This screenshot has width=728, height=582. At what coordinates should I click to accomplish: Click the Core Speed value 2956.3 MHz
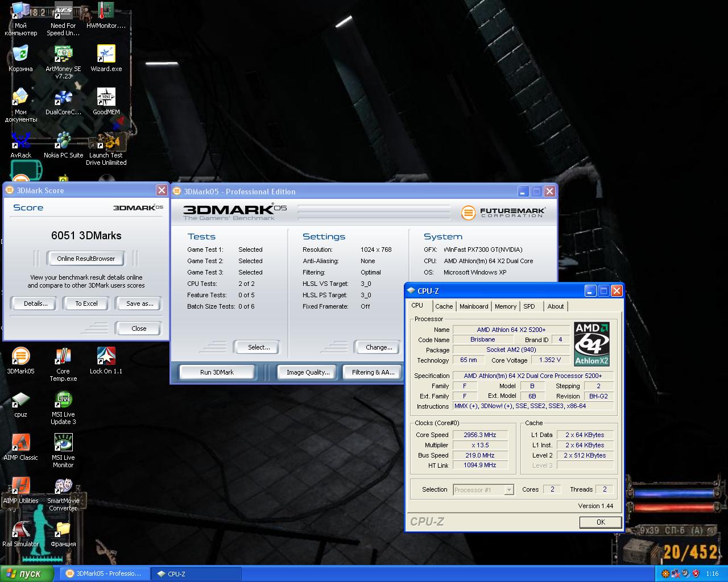pyautogui.click(x=480, y=435)
